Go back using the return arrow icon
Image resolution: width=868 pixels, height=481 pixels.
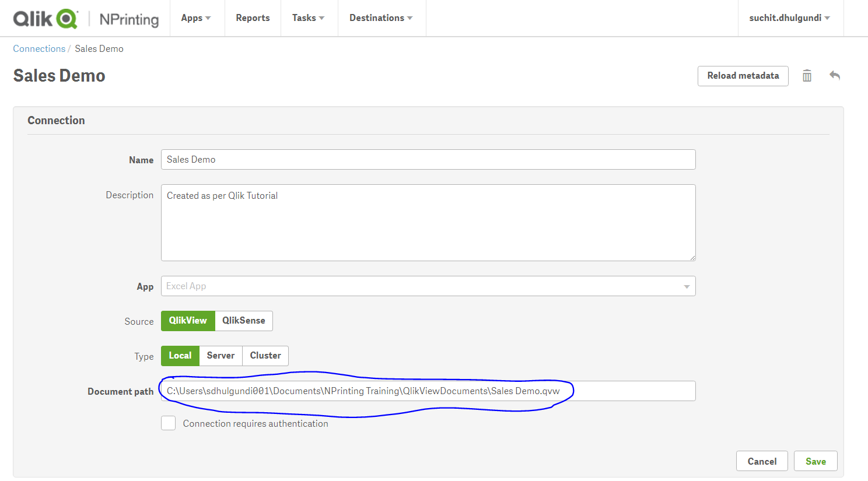(835, 75)
